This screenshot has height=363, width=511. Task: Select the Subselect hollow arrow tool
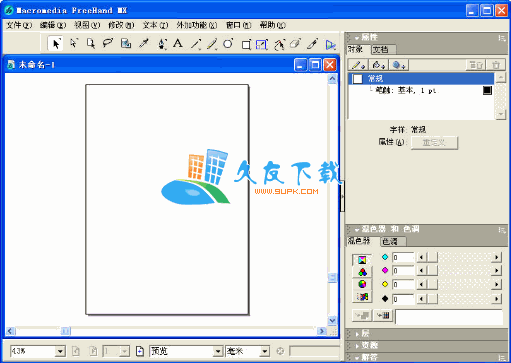pyautogui.click(x=73, y=44)
